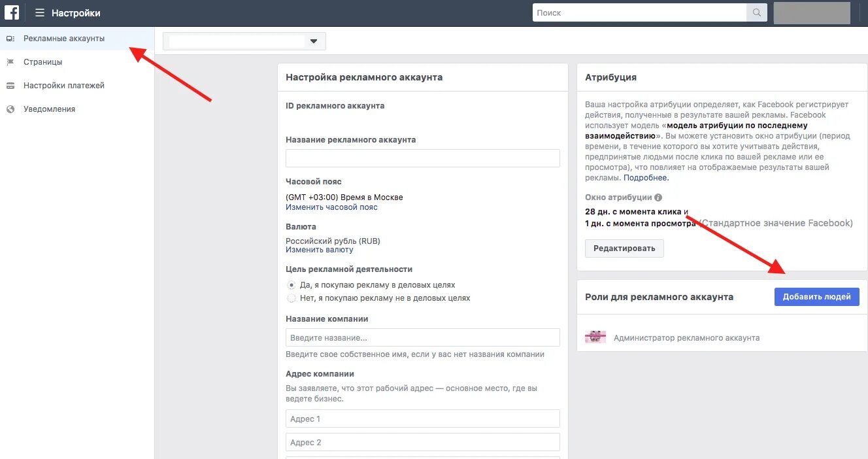Click the card icon next to Настройки платежей

pyautogui.click(x=10, y=86)
